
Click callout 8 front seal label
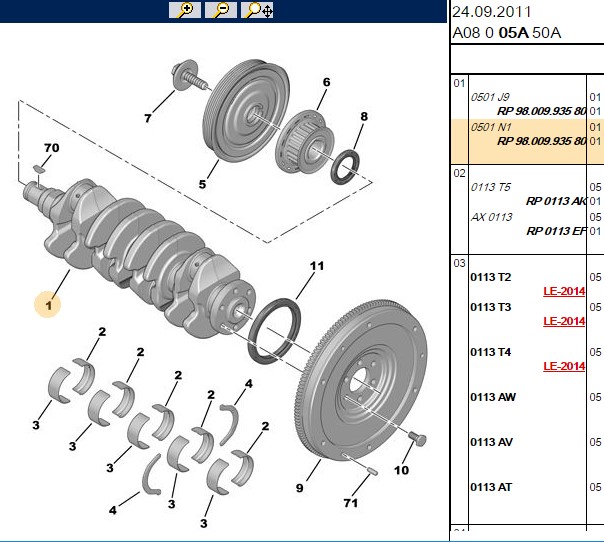pos(364,116)
